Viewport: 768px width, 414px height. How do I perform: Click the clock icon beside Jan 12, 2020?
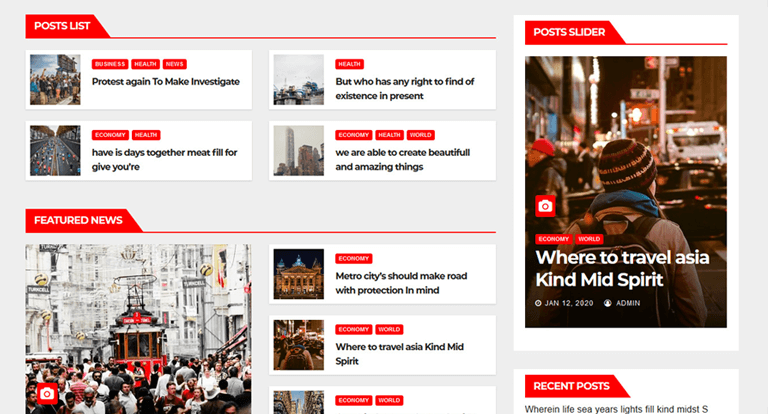pyautogui.click(x=538, y=303)
